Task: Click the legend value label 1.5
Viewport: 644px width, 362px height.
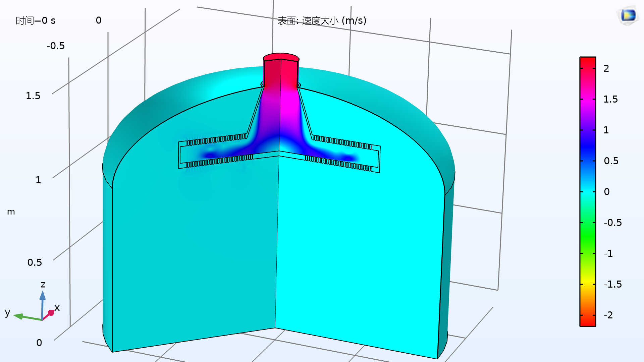Action: click(x=610, y=99)
